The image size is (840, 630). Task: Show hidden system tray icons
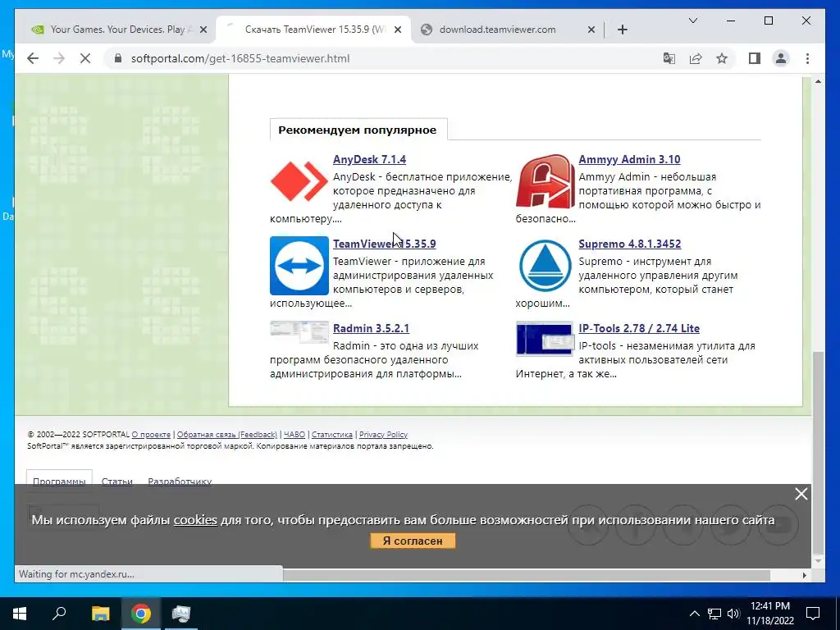[x=694, y=614]
